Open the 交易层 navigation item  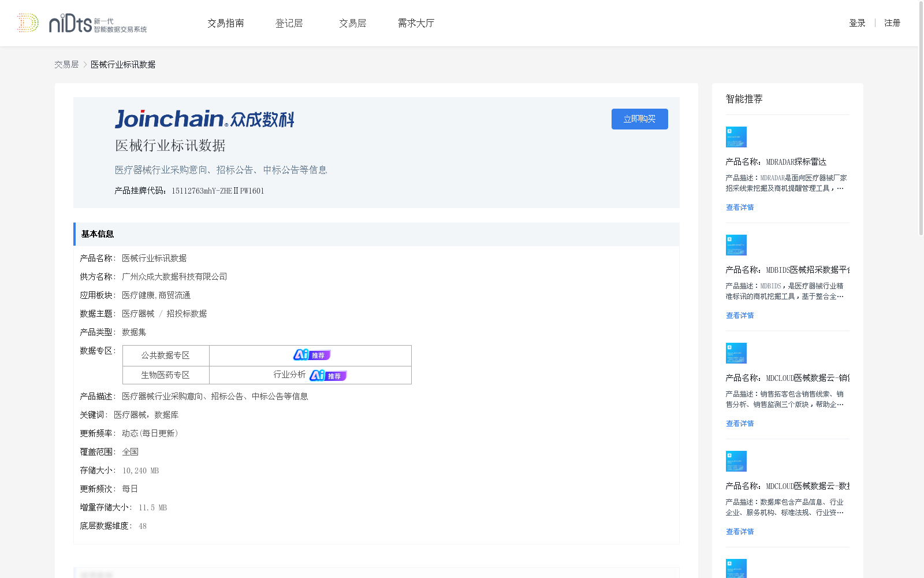point(353,23)
